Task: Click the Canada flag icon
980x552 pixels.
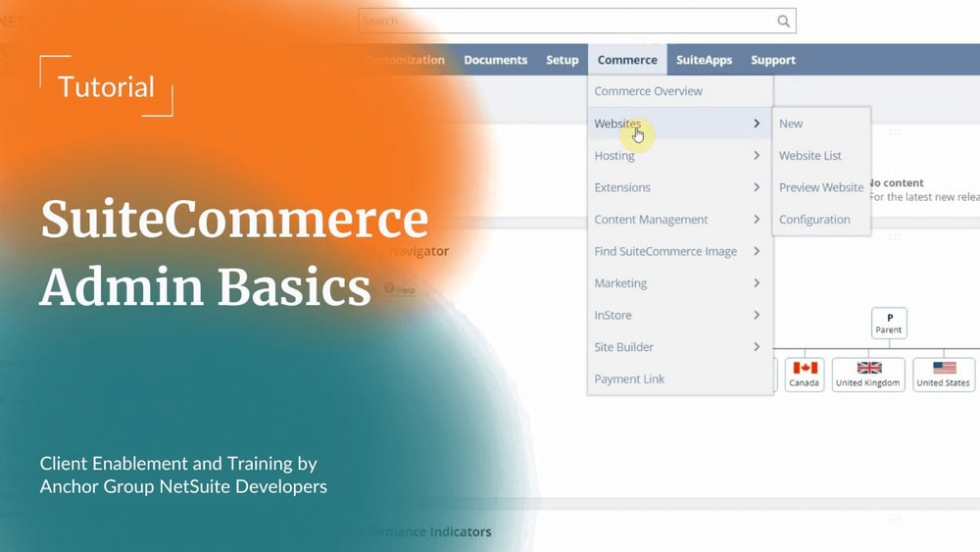Action: (x=805, y=368)
